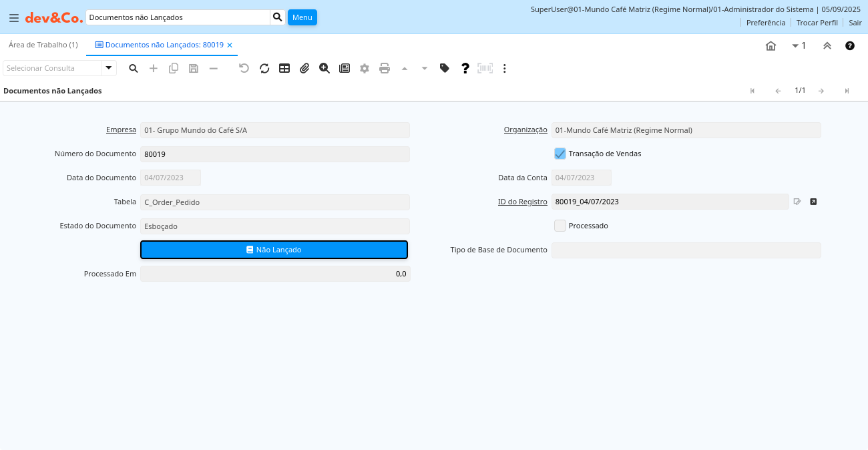Click the Número do Documento field

(x=274, y=154)
